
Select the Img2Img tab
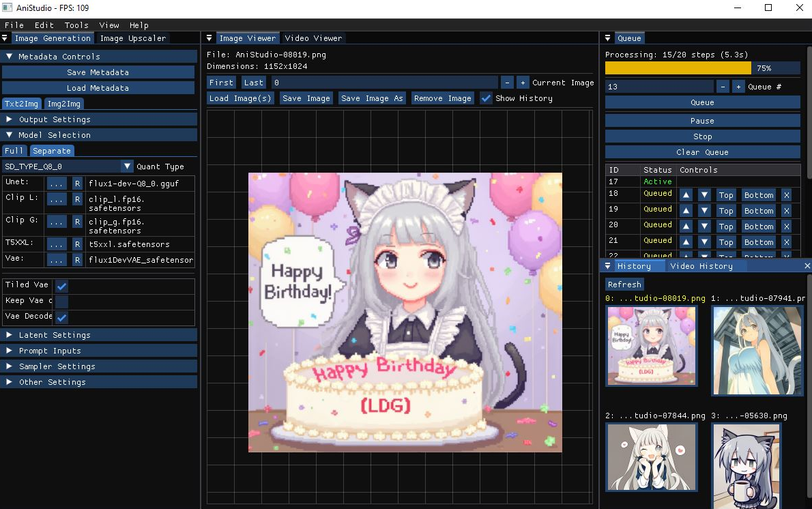[63, 104]
